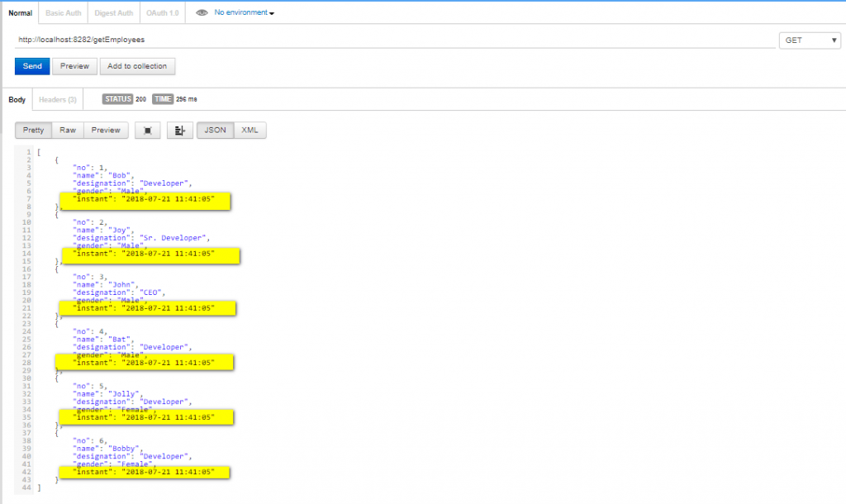Keep JSON as the response format
This screenshot has height=504, width=846.
click(214, 130)
